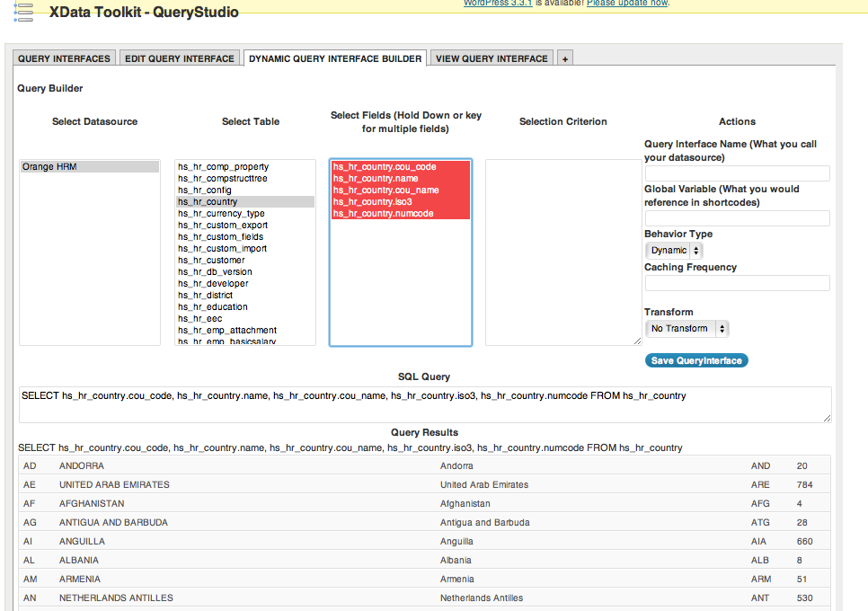Click the AFGHANISTAN result cell
This screenshot has width=868, height=611.
(x=92, y=504)
